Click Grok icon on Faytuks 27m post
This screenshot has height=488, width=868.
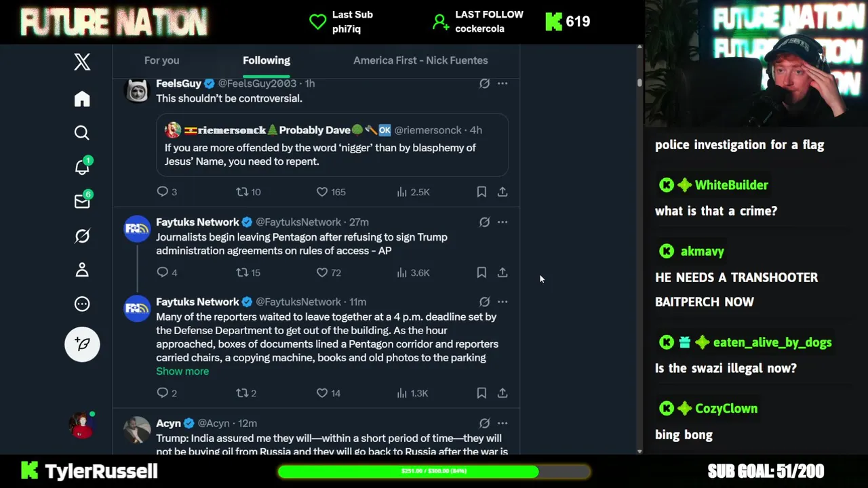click(x=484, y=222)
